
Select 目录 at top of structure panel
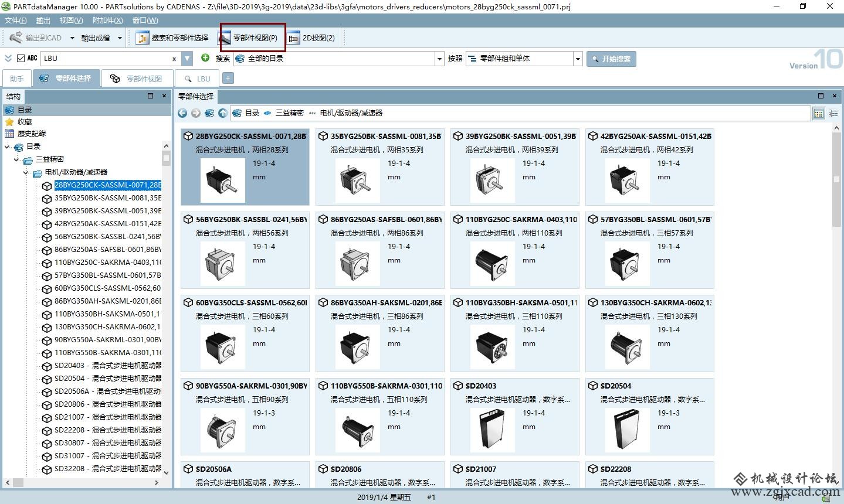pyautogui.click(x=86, y=110)
